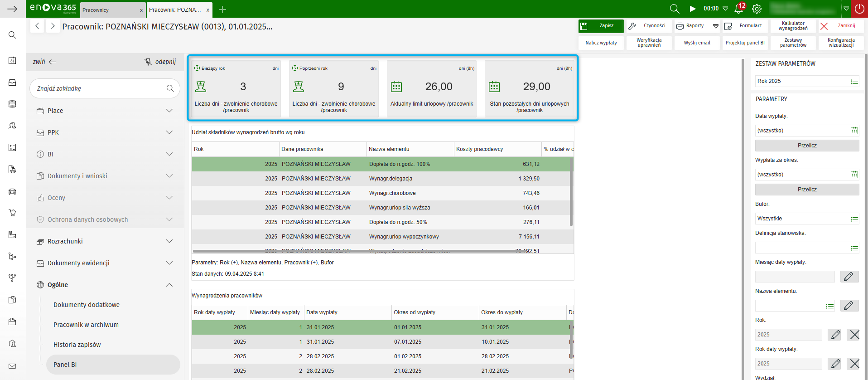Open the Zestaw parametrów Rok 2025 dropdown
This screenshot has width=868, height=380.
point(854,82)
